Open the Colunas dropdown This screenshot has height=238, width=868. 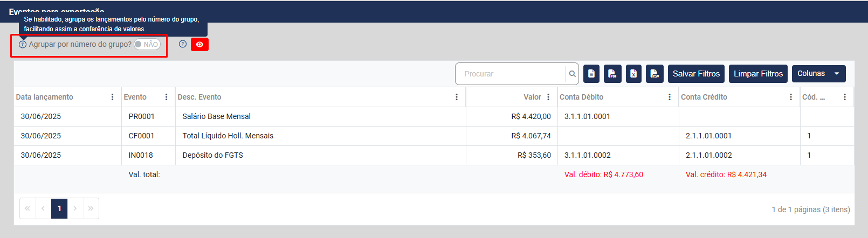tap(818, 74)
